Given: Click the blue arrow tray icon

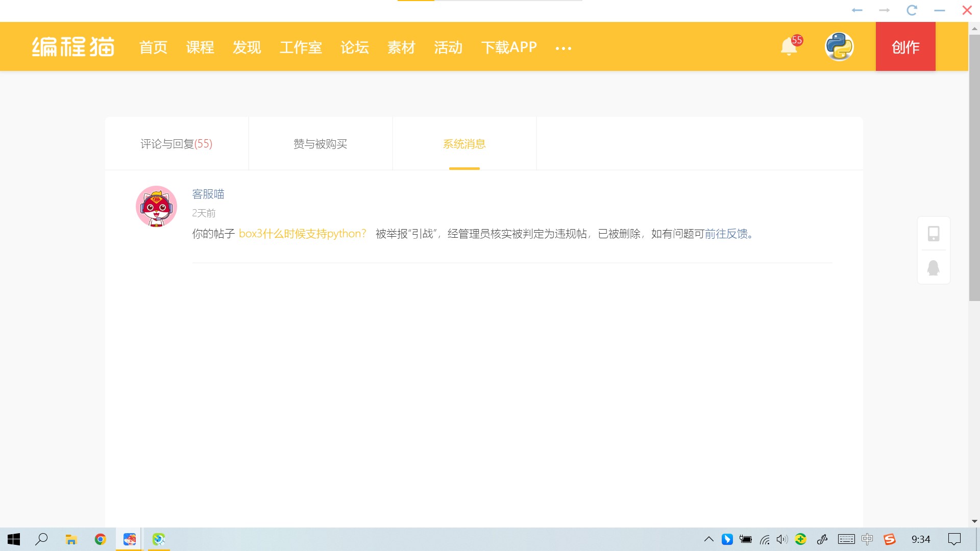Looking at the screenshot, I should tap(727, 539).
